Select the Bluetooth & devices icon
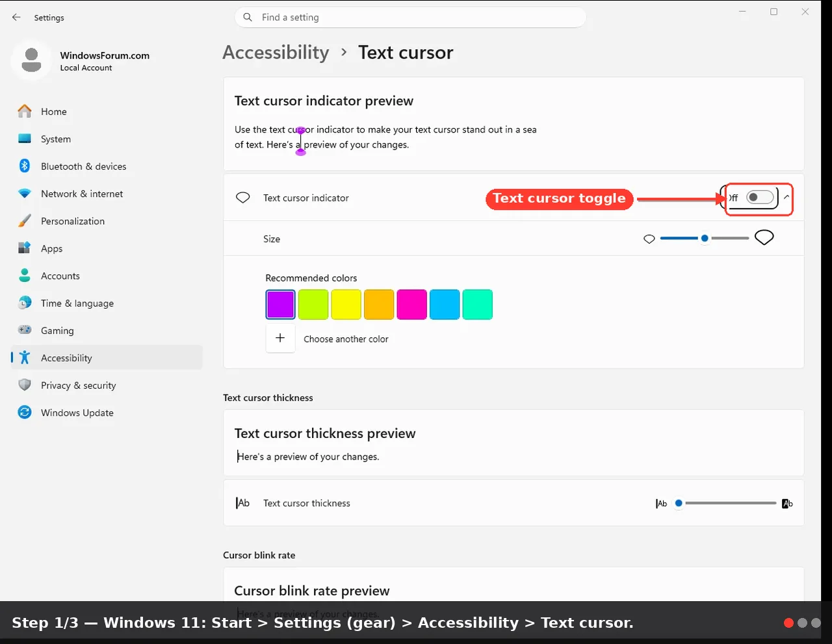Viewport: 832px width, 644px height. coord(25,166)
